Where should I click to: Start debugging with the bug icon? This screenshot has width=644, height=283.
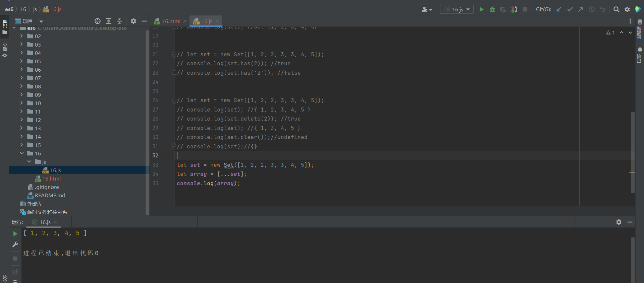coord(492,9)
